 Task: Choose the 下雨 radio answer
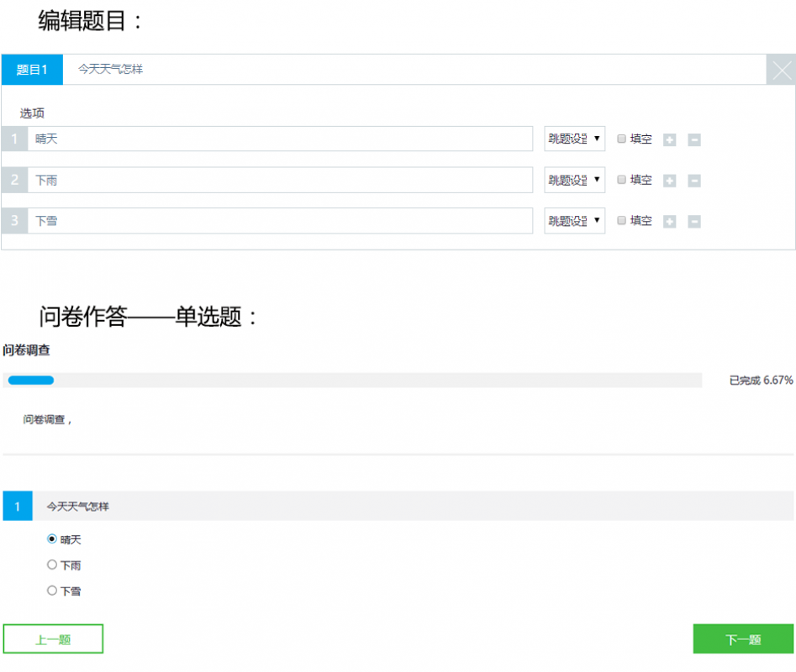pos(52,564)
